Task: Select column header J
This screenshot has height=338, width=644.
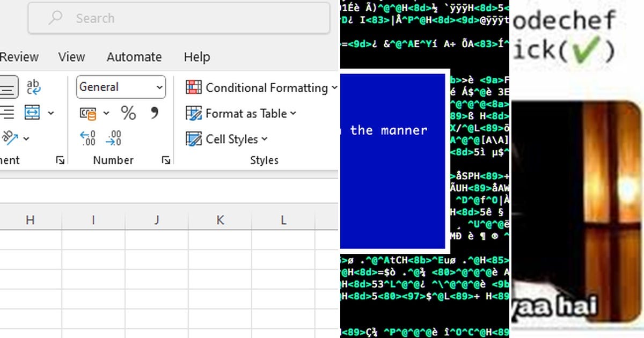Action: 156,219
